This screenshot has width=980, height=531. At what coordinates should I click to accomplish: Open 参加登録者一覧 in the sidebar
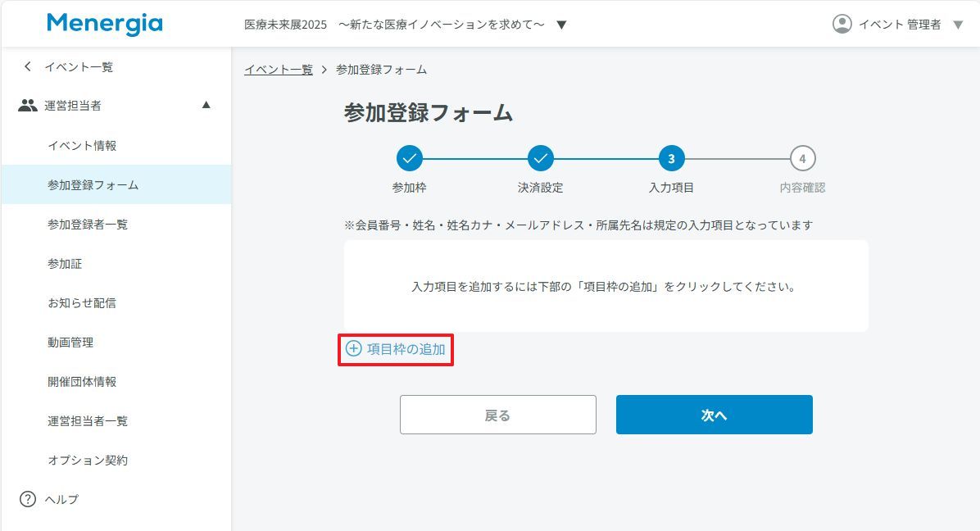pyautogui.click(x=88, y=225)
